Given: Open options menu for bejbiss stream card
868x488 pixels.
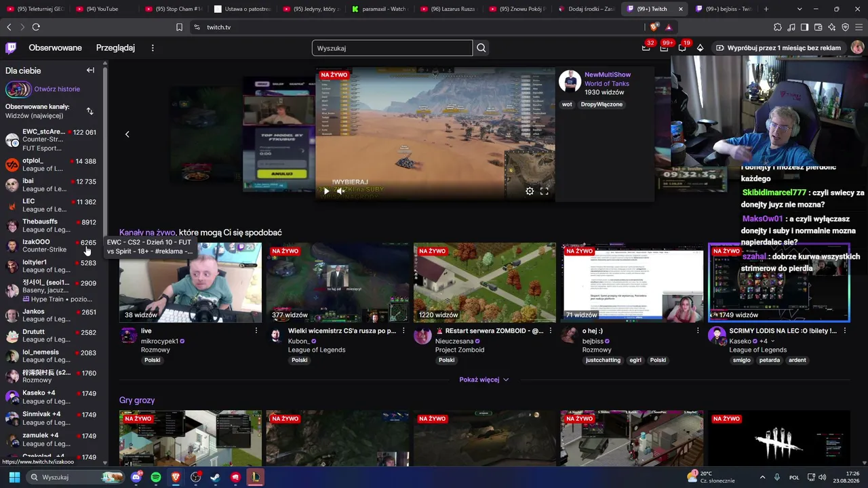Looking at the screenshot, I should tap(698, 331).
